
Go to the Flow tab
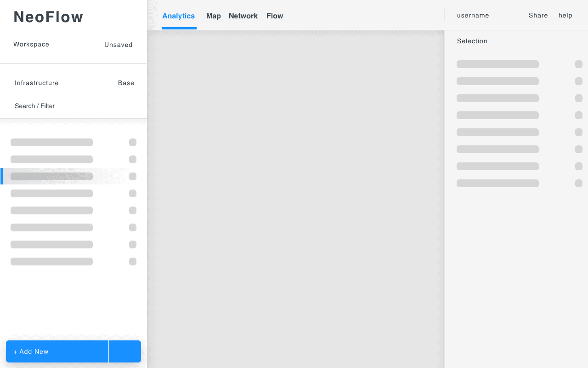point(275,16)
